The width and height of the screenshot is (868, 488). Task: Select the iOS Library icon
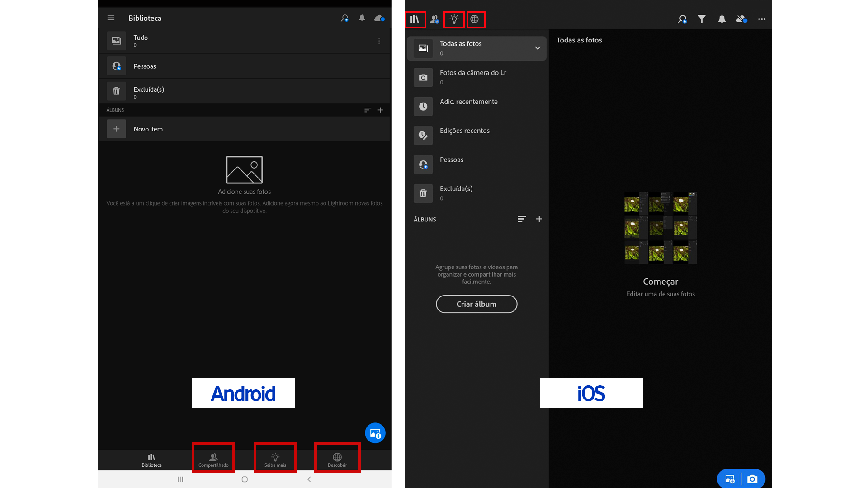[x=415, y=19]
